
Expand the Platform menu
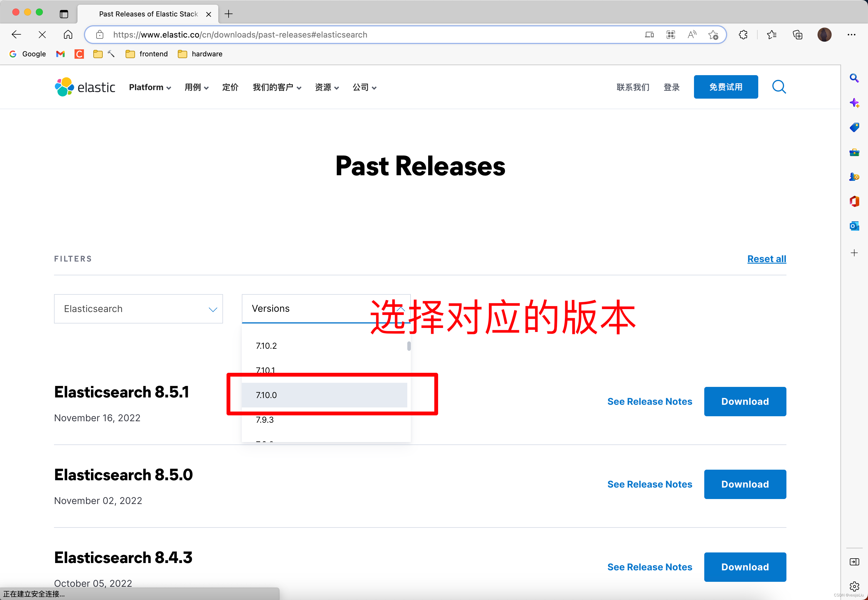[x=150, y=87]
